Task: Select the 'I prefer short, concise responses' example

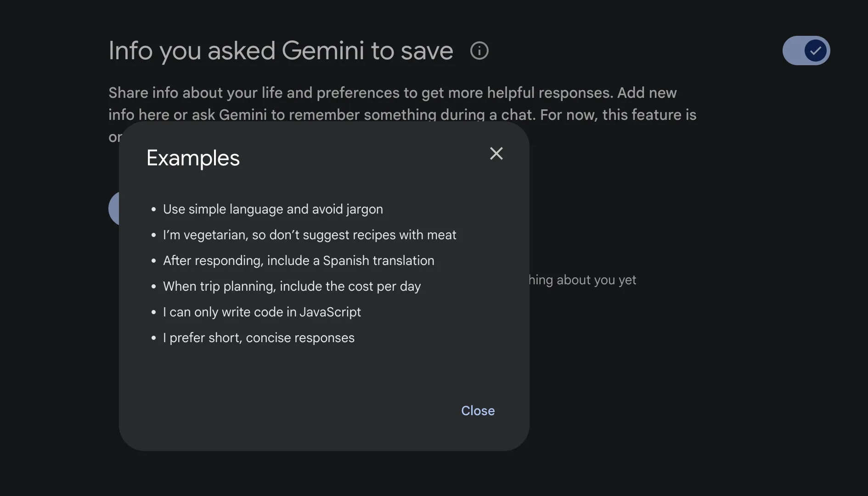Action: point(259,338)
